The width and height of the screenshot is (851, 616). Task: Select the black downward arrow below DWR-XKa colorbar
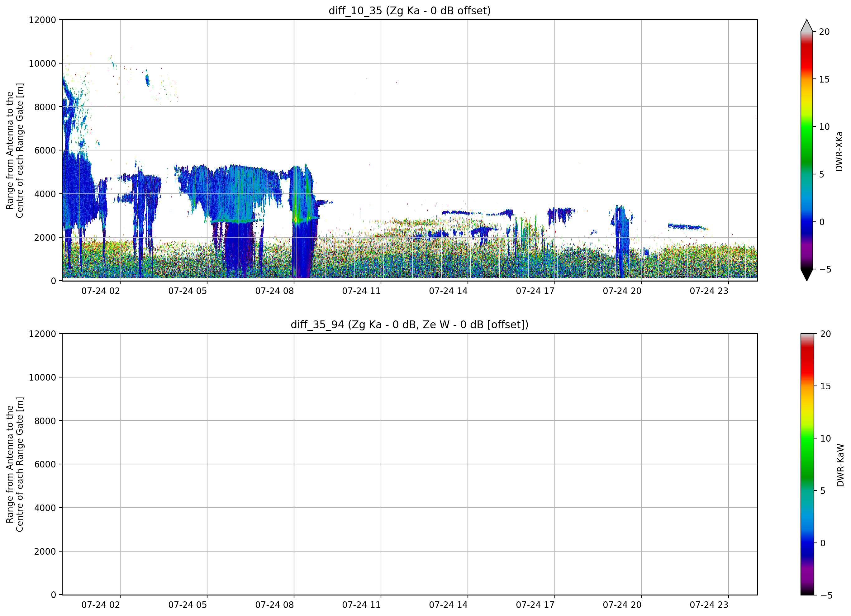[x=806, y=275]
